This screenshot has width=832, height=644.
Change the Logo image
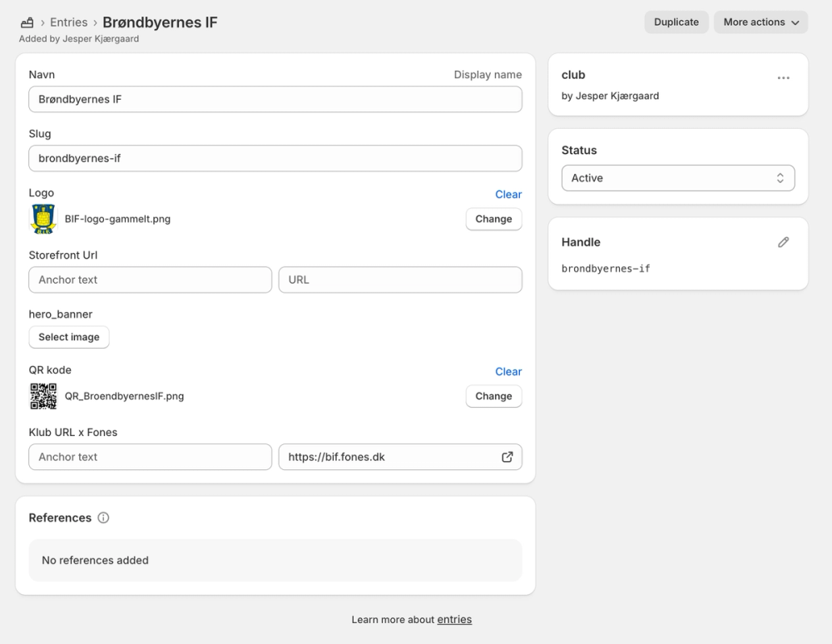tap(493, 219)
